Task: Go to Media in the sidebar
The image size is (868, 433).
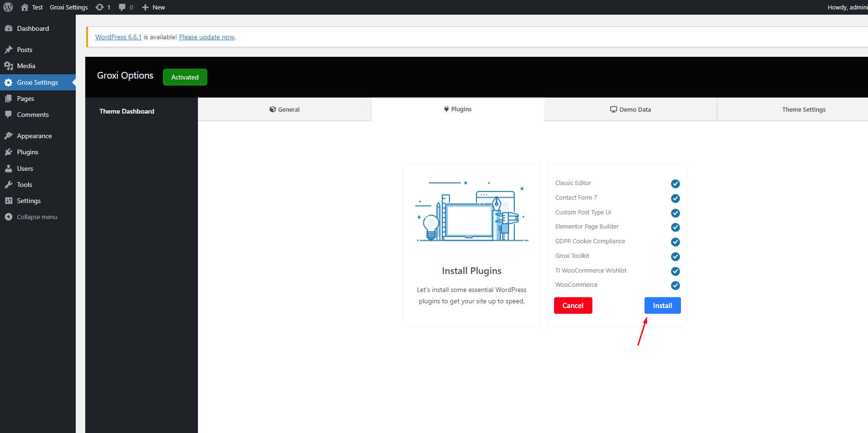Action: pos(38,66)
